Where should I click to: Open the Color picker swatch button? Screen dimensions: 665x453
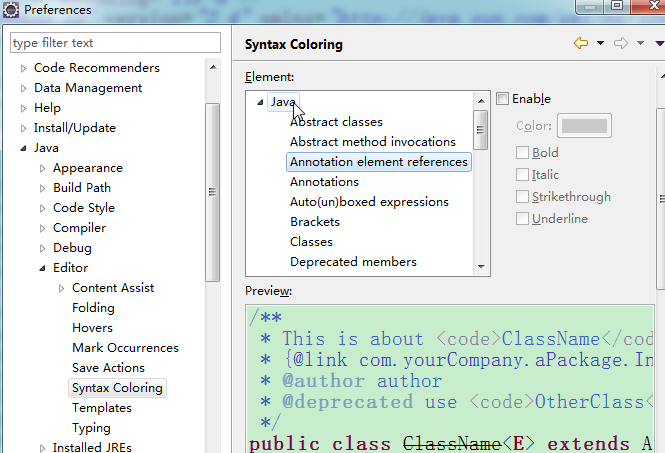pyautogui.click(x=584, y=126)
